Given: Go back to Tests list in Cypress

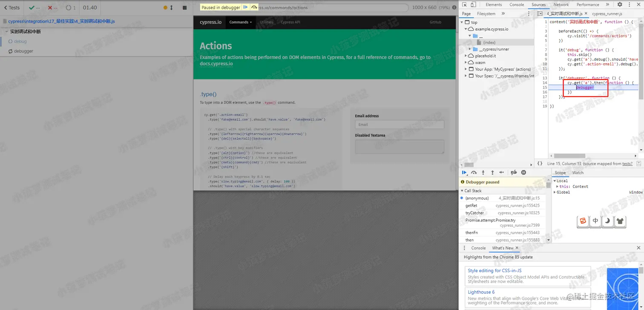Looking at the screenshot, I should [x=11, y=8].
